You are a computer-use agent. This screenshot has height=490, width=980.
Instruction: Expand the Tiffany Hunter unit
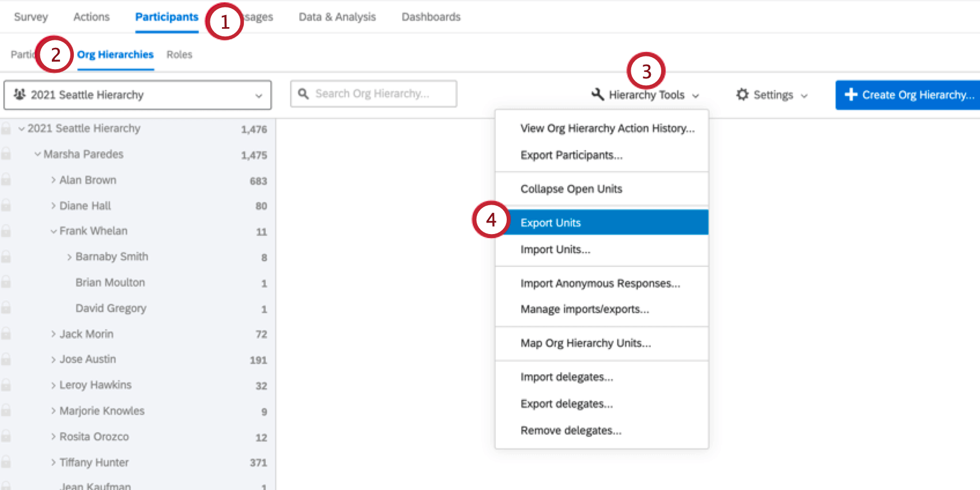pyautogui.click(x=53, y=462)
